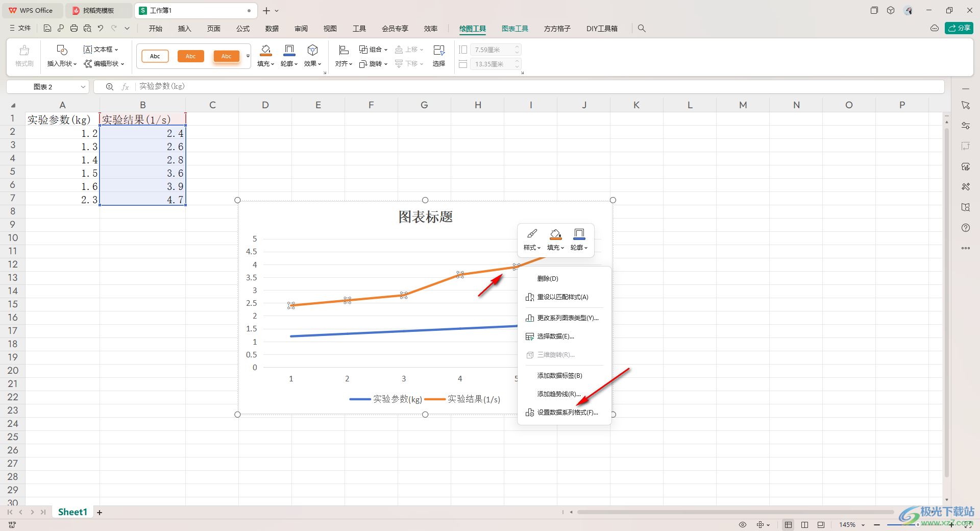Expand the Name Box dropdown
This screenshot has height=531, width=980.
click(x=83, y=87)
